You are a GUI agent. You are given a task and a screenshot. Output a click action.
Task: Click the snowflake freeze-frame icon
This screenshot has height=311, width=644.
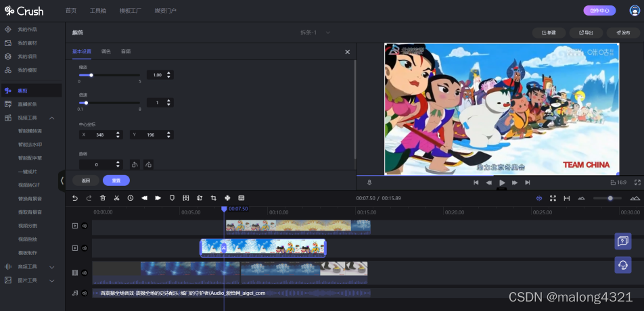pos(227,198)
